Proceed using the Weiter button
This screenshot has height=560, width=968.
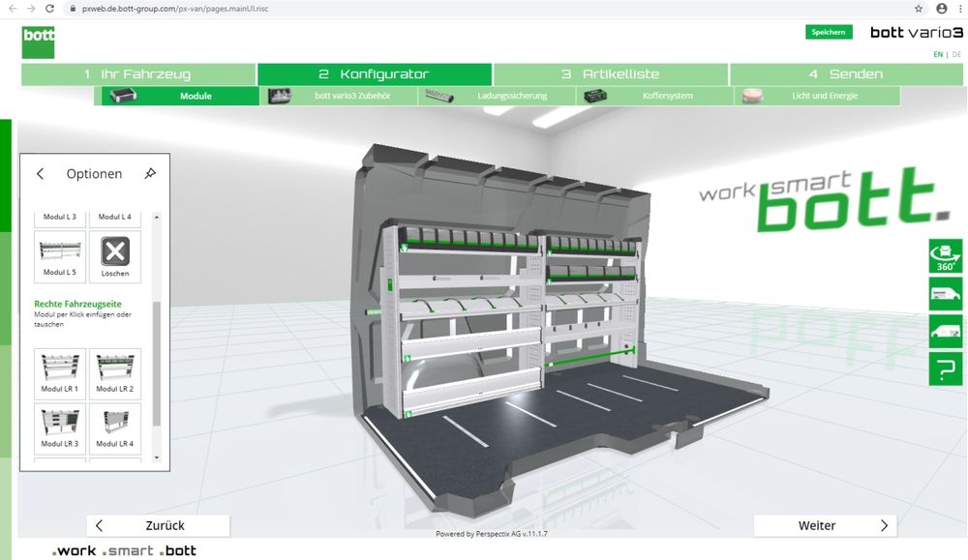[825, 525]
